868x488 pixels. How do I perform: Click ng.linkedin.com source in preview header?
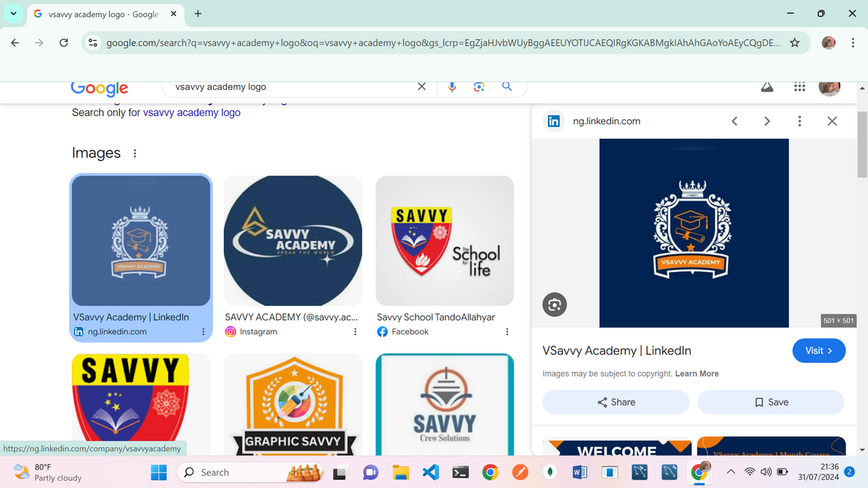tap(606, 121)
